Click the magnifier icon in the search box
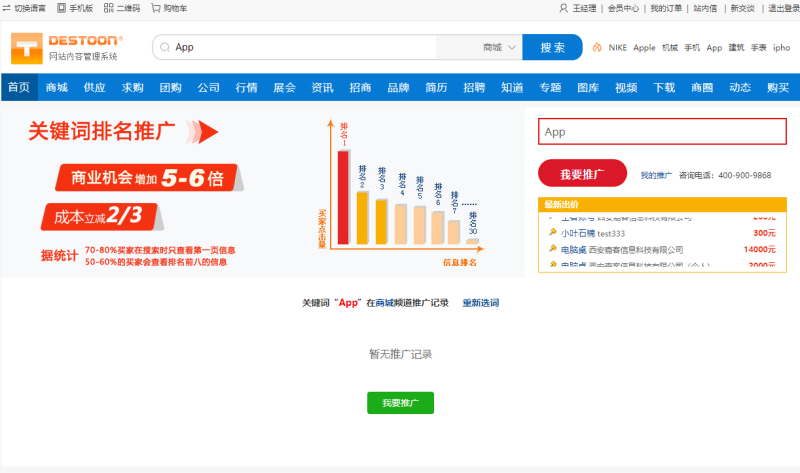This screenshot has width=800, height=473. coord(165,47)
